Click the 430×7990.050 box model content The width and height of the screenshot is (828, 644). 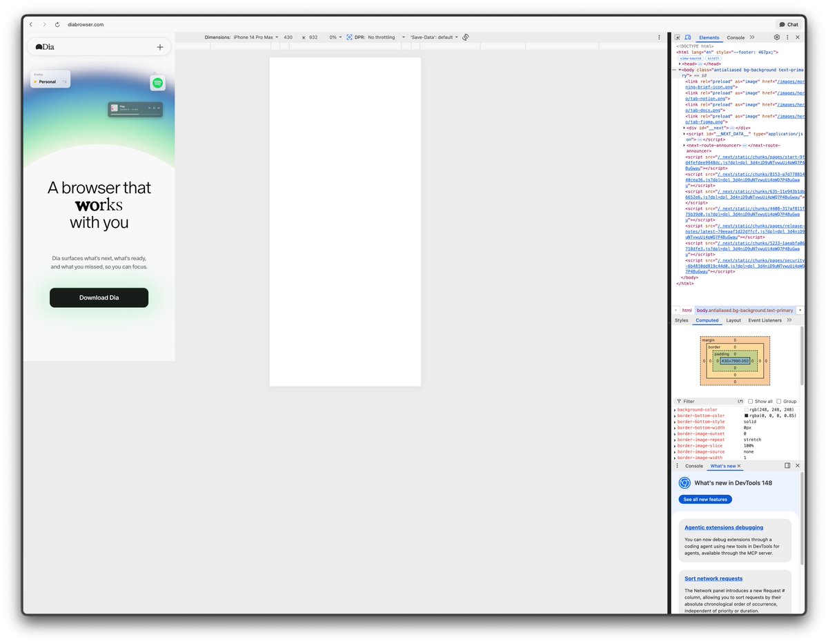pos(735,361)
